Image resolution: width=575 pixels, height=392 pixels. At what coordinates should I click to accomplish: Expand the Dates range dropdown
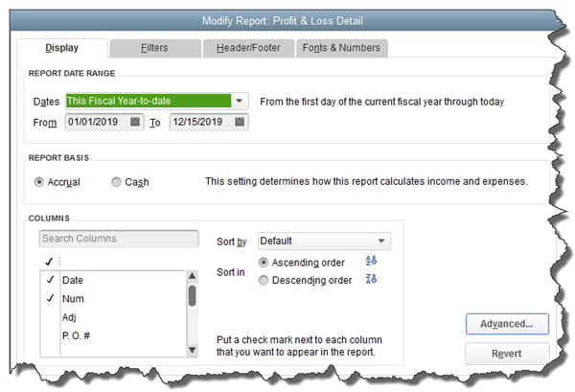click(240, 101)
